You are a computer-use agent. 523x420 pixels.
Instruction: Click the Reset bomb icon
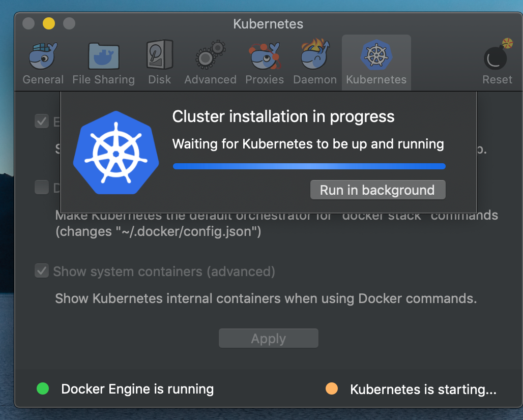(x=498, y=54)
